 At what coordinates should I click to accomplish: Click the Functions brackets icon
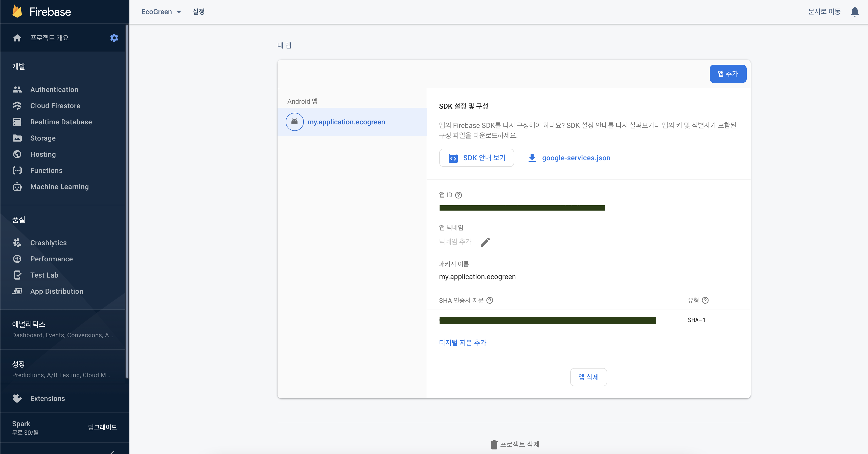(x=17, y=171)
